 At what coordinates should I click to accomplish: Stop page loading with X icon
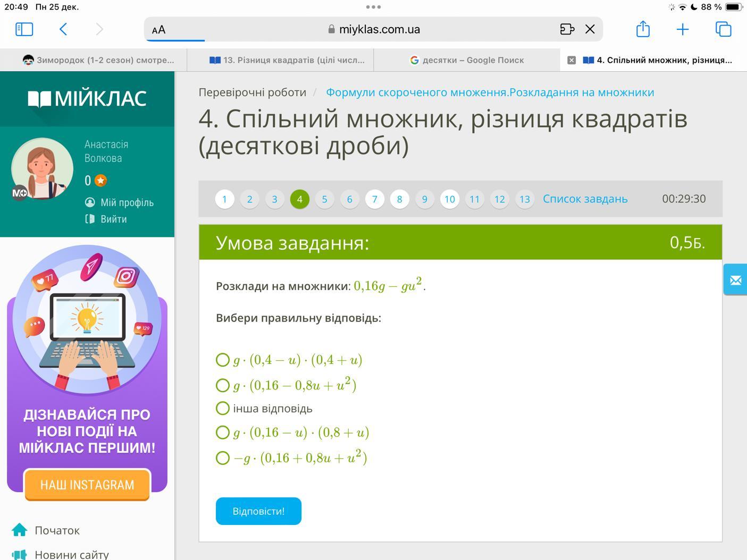coord(590,29)
